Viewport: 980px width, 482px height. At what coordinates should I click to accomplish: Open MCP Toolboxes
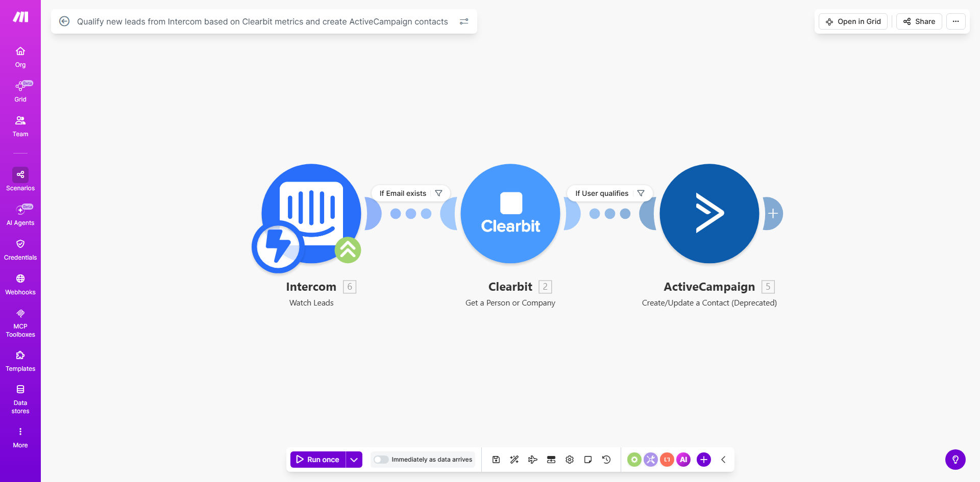tap(20, 323)
